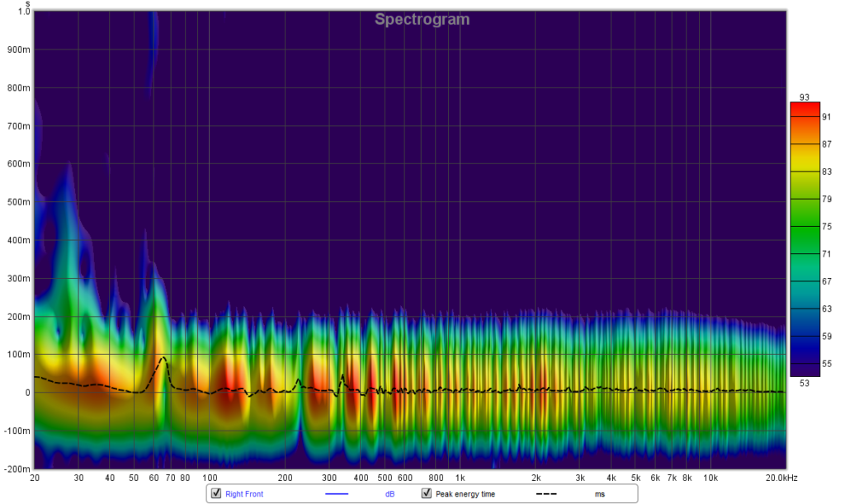Select the blue Right Front line sample

(x=337, y=494)
